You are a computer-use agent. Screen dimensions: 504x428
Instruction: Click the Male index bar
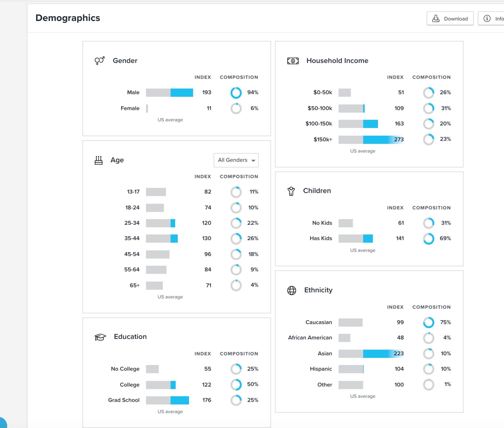pyautogui.click(x=169, y=92)
